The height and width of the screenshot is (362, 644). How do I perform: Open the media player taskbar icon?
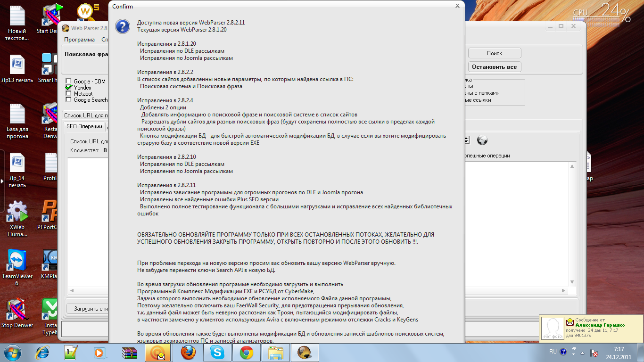tap(99, 352)
